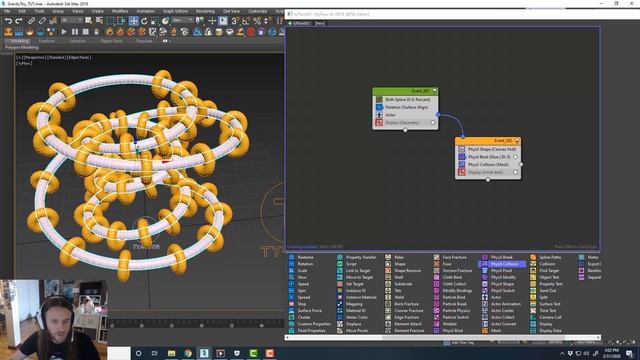640x360 pixels.
Task: Click the Actor Animation operator icon
Action: tap(484, 304)
